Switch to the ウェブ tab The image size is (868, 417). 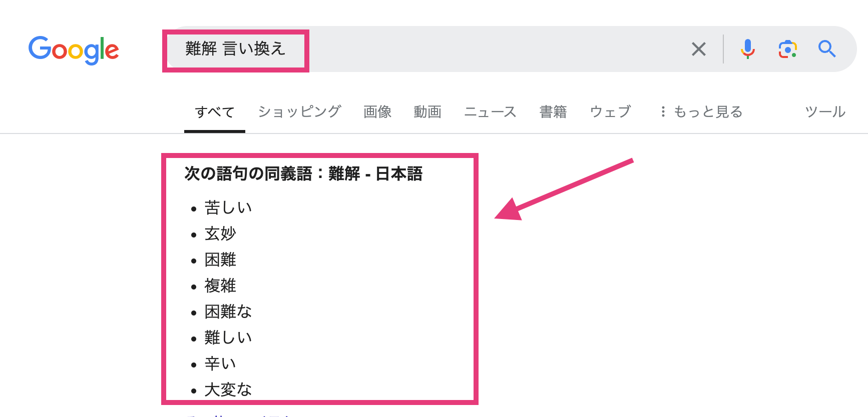[x=610, y=111]
